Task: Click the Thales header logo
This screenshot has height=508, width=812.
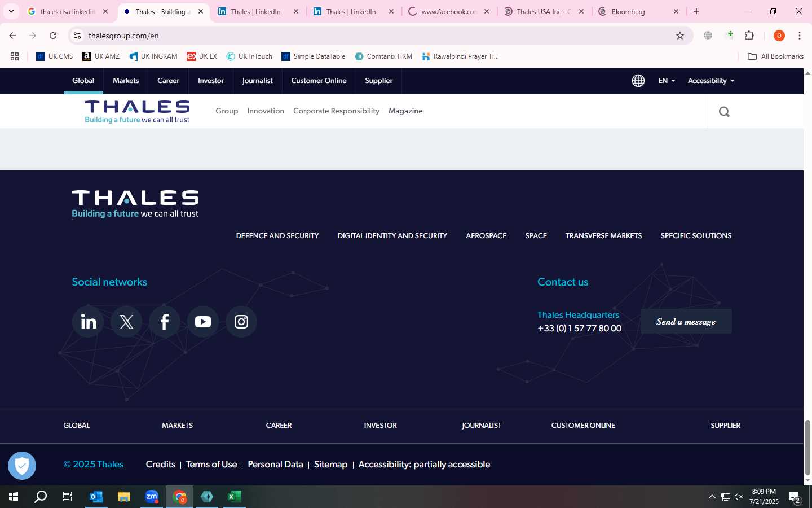Action: [137, 111]
